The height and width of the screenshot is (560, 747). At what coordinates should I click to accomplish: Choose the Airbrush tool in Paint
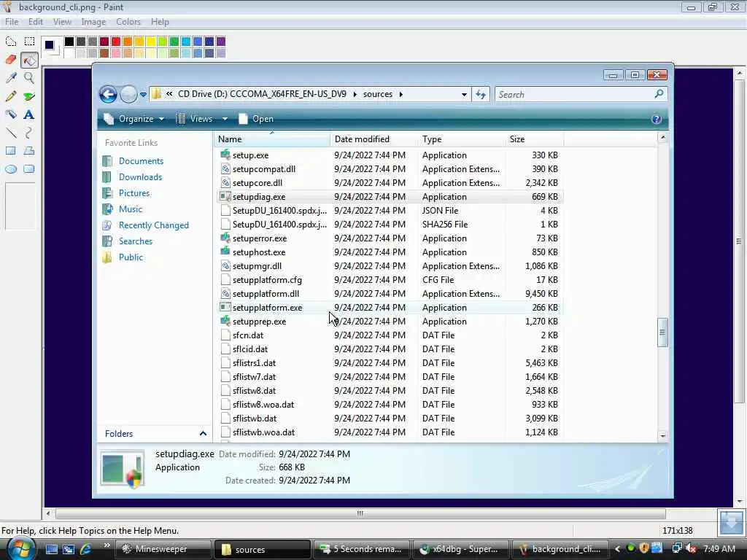pos(11,114)
